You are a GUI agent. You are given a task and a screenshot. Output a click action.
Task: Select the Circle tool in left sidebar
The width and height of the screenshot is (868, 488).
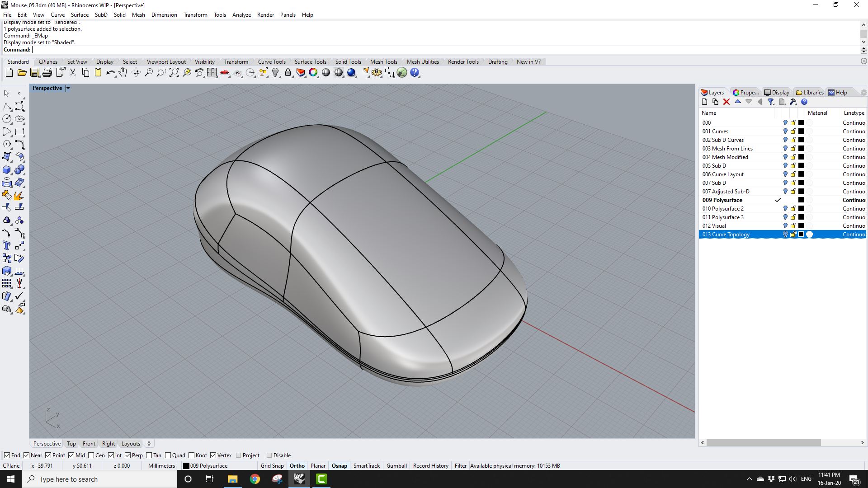coord(7,119)
